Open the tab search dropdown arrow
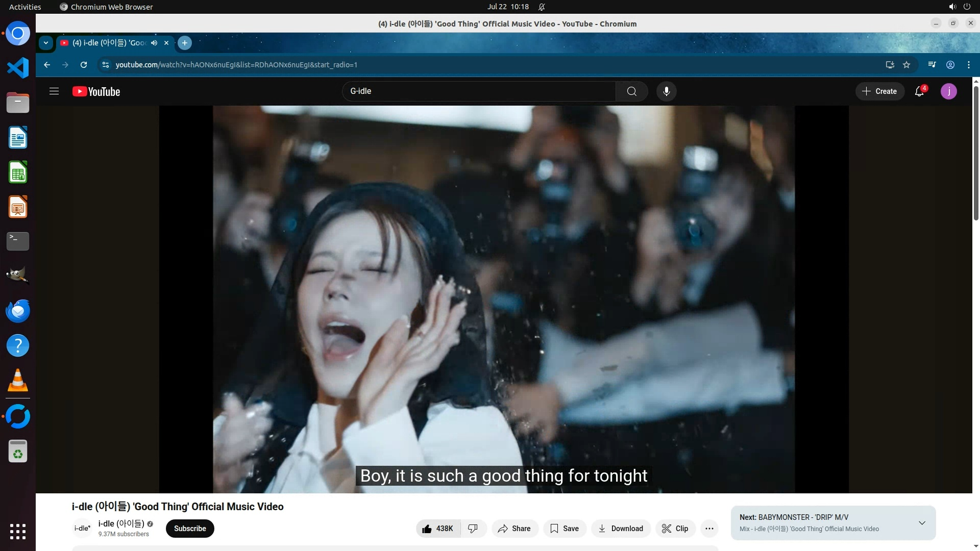 (x=46, y=43)
